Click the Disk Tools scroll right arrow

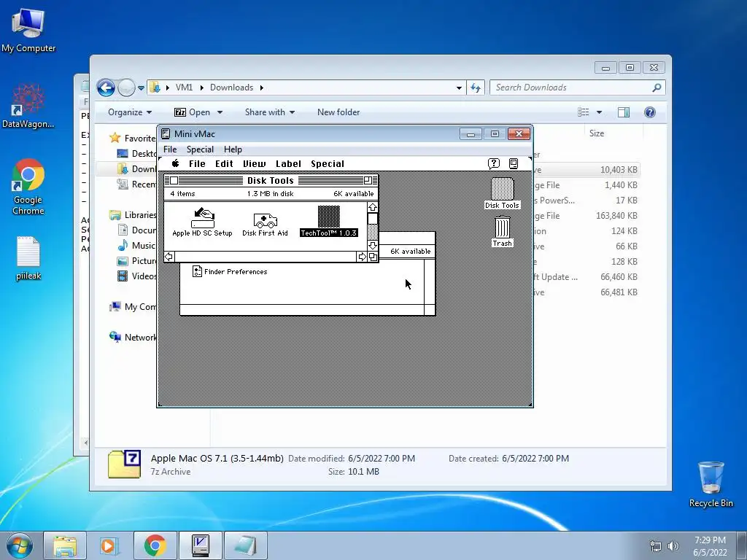coord(362,257)
